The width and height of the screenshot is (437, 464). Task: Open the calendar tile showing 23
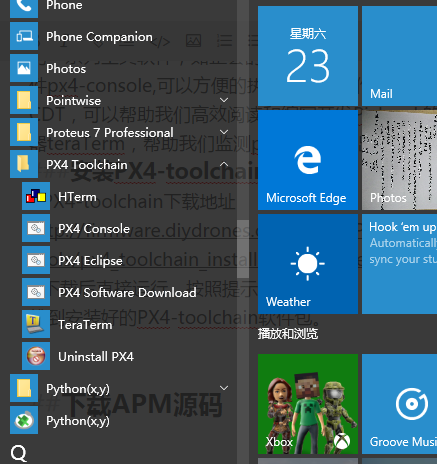click(x=308, y=56)
